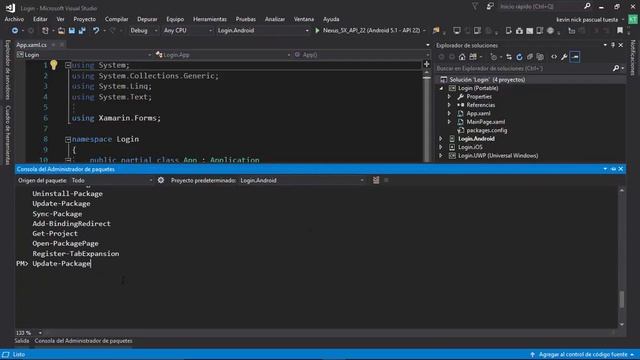This screenshot has width=640, height=360.
Task: Select packages.config in Solution Explorer
Action: tap(487, 130)
